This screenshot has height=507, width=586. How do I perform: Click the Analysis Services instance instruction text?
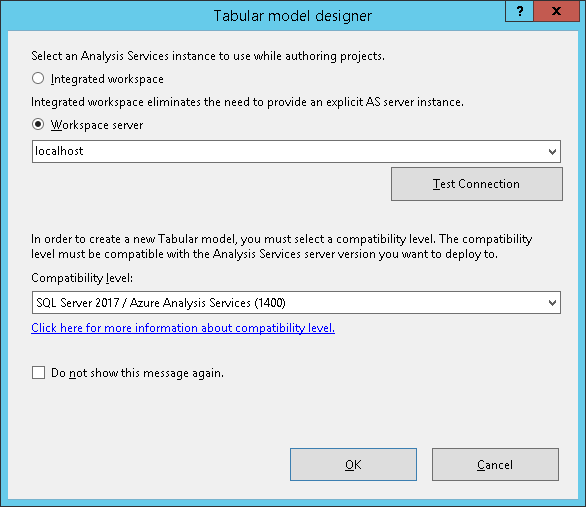click(x=208, y=56)
